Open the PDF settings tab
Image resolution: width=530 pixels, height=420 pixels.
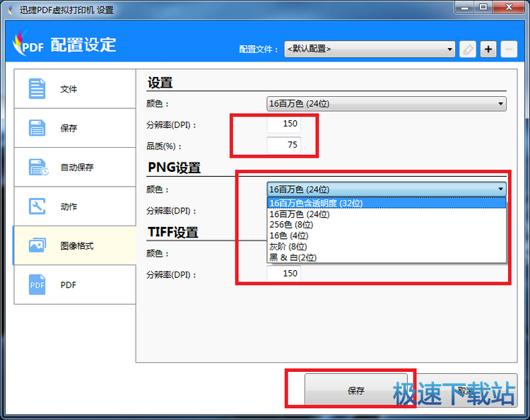75,285
